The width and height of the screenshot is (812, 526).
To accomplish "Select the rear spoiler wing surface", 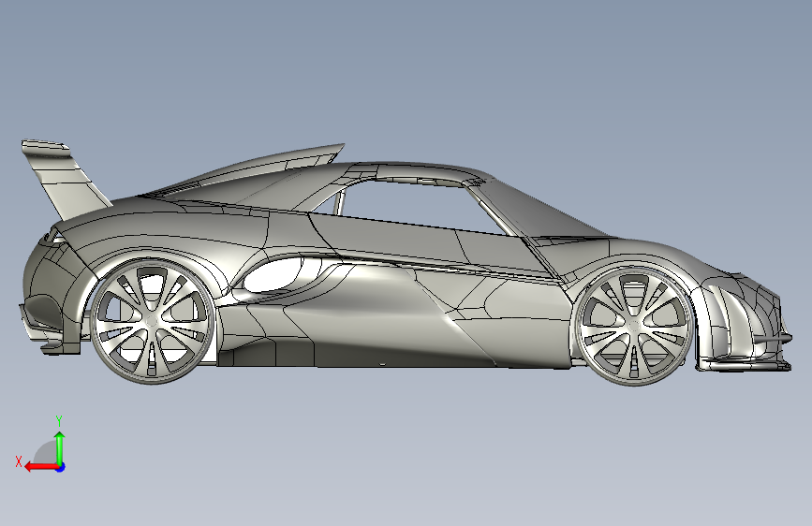I will click(67, 179).
